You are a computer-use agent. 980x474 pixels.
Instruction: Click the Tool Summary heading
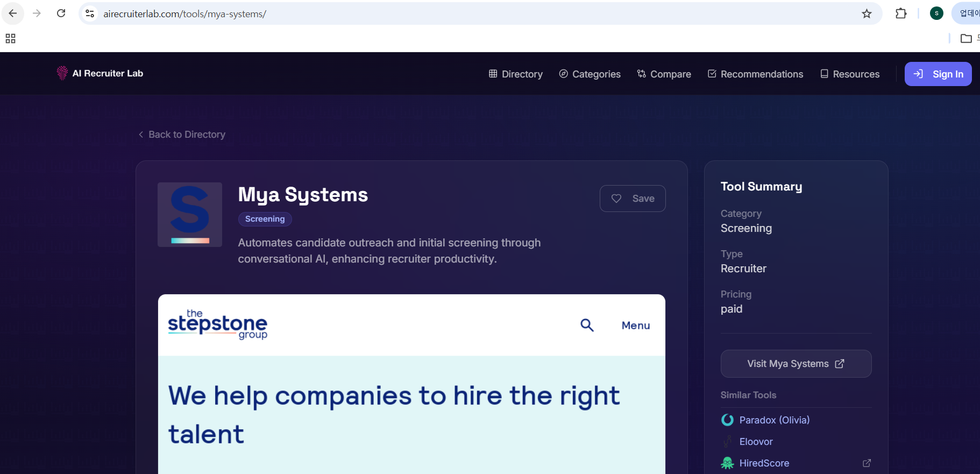pyautogui.click(x=761, y=187)
